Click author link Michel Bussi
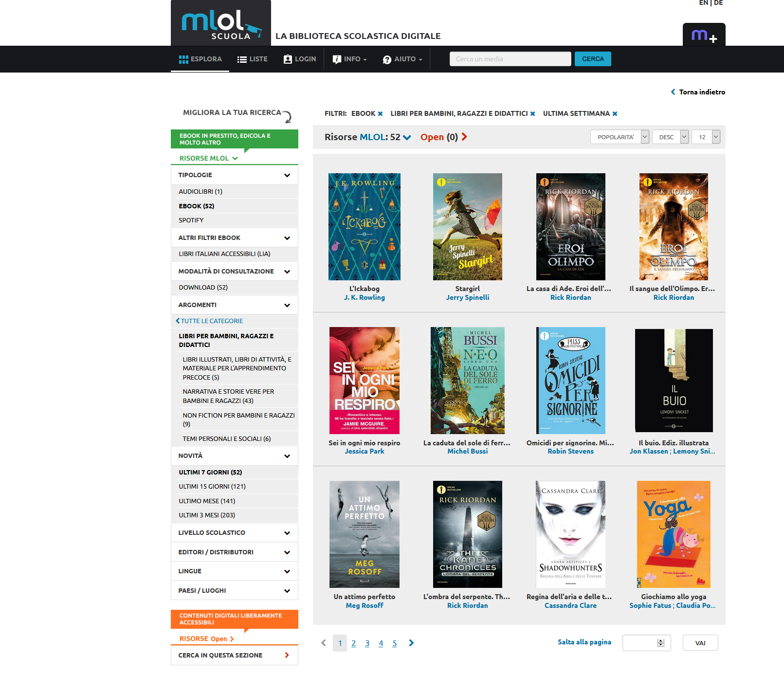The width and height of the screenshot is (784, 675). click(x=468, y=451)
